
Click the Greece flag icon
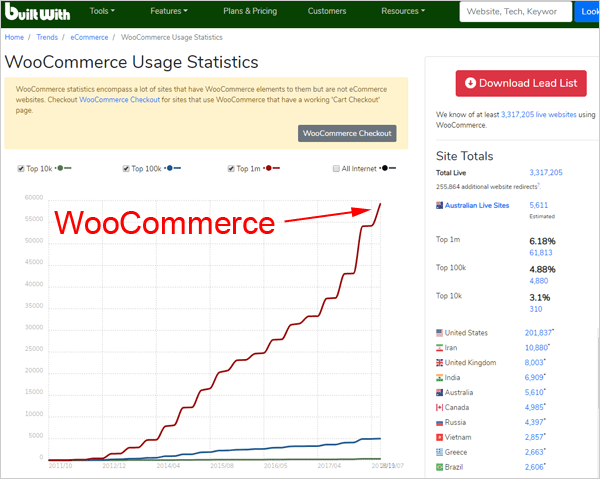tap(440, 452)
